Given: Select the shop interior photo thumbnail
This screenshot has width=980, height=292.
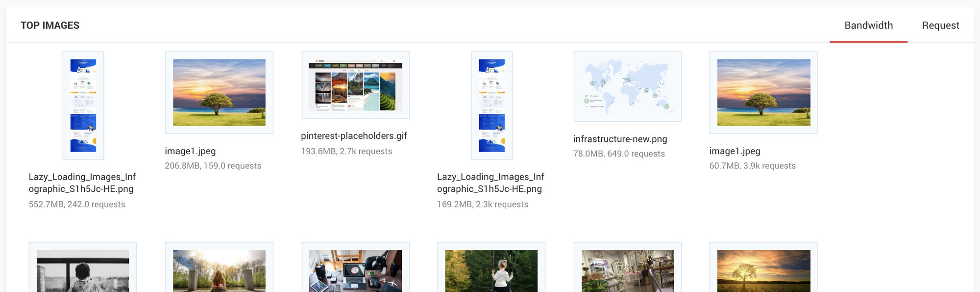Looking at the screenshot, I should pyautogui.click(x=628, y=267).
